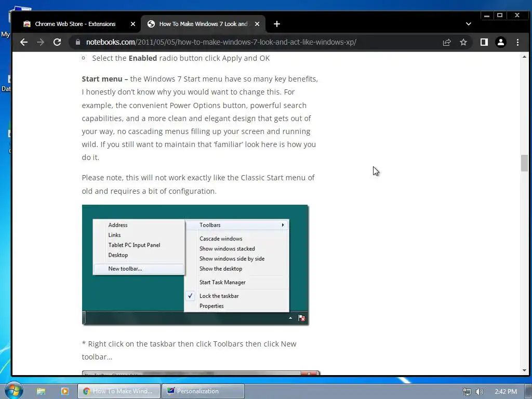532x399 pixels.
Task: Activate the Chrome How To Make Wind... taskbar button
Action: (119, 391)
